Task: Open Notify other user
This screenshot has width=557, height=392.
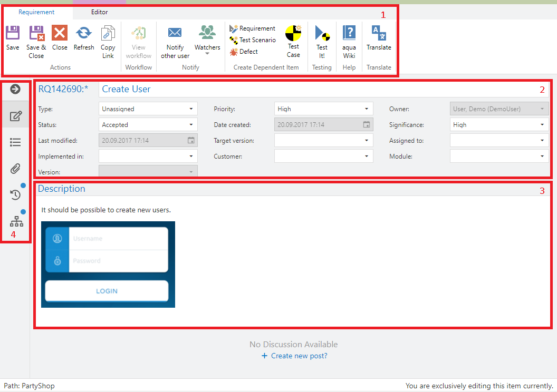Action: point(175,34)
